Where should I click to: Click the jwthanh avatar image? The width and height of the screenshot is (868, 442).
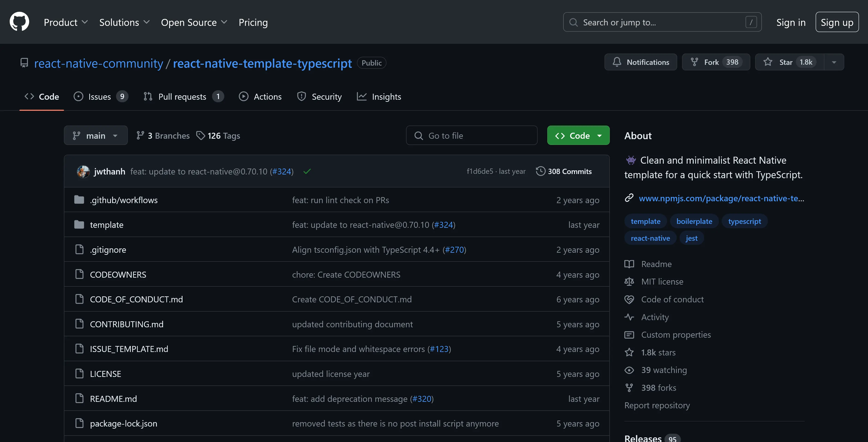(83, 172)
